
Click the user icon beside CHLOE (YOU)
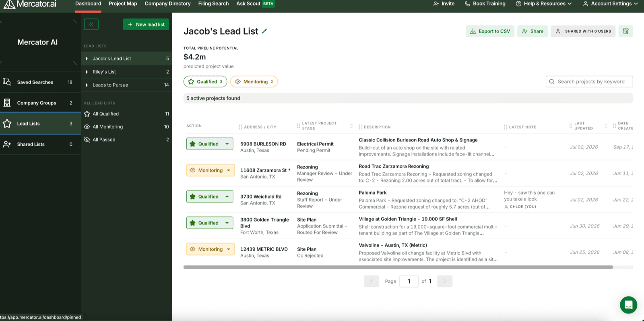[506, 207]
